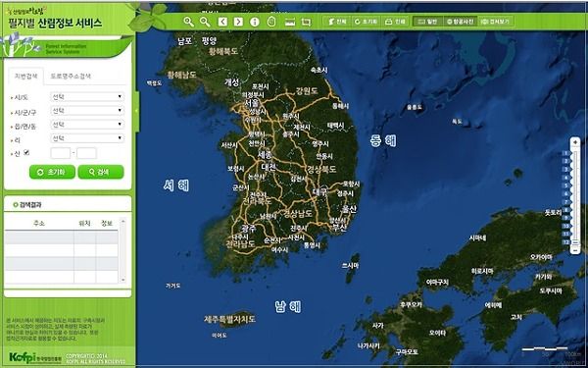Click the green 초기화 reset button in search panel
Image resolution: width=588 pixels, height=368 pixels.
[x=52, y=172]
